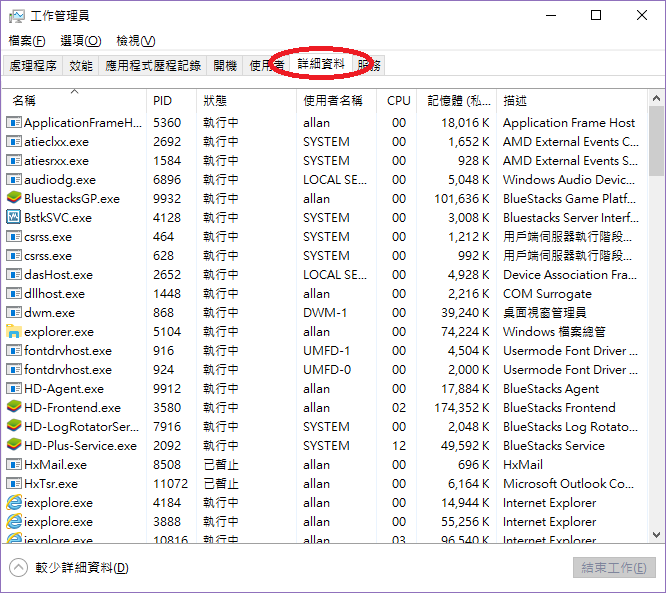The height and width of the screenshot is (593, 666).
Task: Click the HD-Frontend.exe BlueStacks icon
Action: pos(14,407)
